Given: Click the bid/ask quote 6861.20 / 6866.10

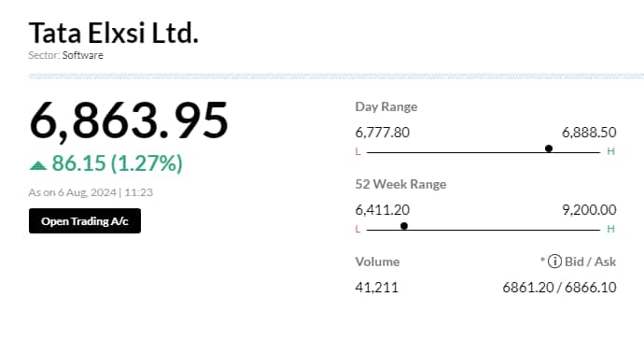Looking at the screenshot, I should click(559, 288).
